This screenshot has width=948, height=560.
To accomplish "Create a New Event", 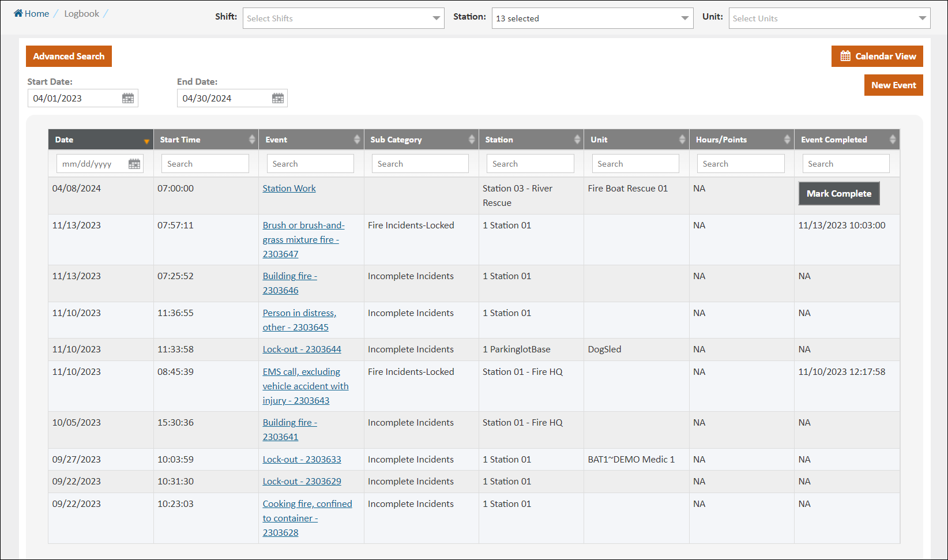I will tap(893, 85).
